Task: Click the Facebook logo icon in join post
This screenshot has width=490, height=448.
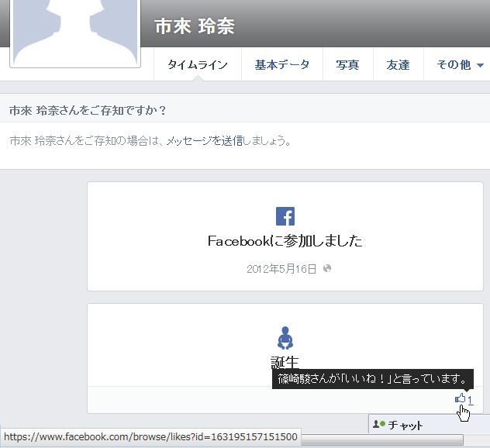Action: click(285, 216)
